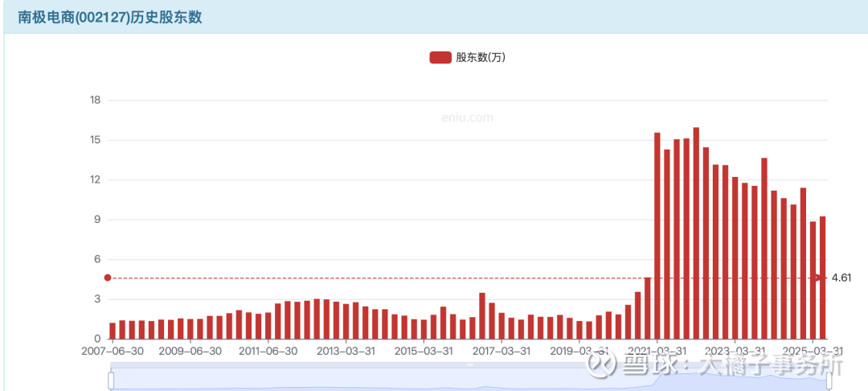Screen dimensions: 868x391
Task: Click the x-axis date 2025-03-31
Action: click(813, 351)
